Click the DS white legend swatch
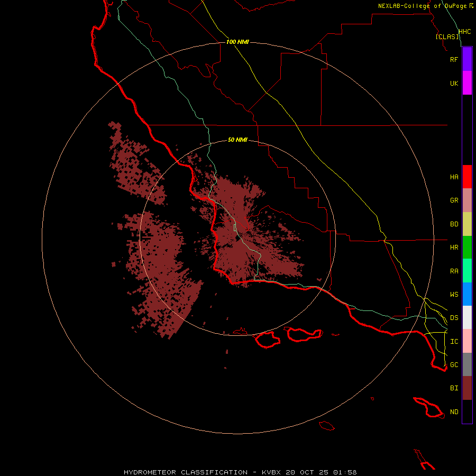The height and width of the screenshot is (476, 476). tap(467, 317)
